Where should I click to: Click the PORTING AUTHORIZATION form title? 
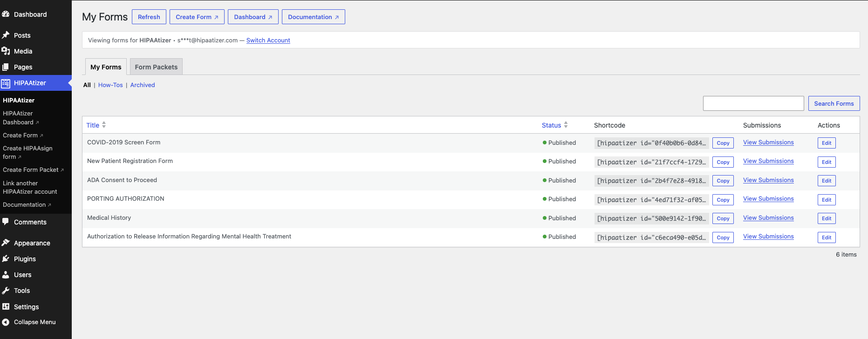126,199
